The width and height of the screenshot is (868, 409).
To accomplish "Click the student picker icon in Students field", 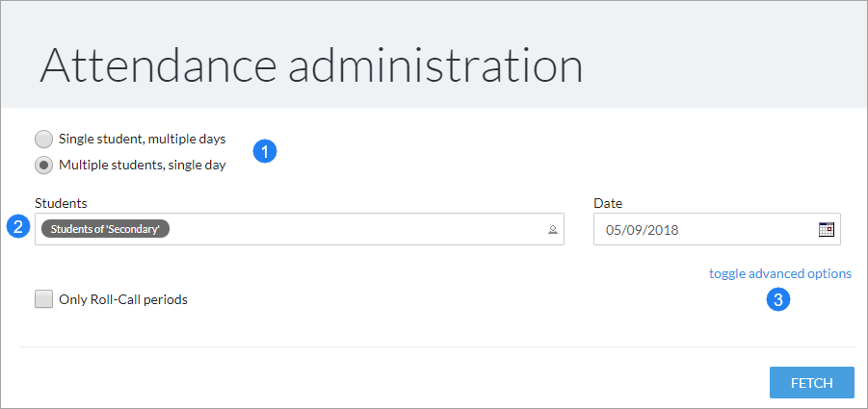I will (552, 230).
